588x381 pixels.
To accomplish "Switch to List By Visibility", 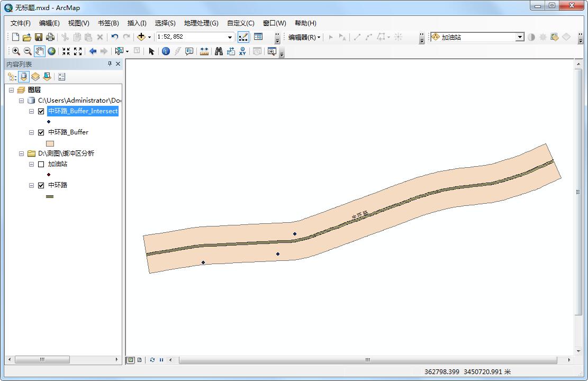I will click(35, 77).
